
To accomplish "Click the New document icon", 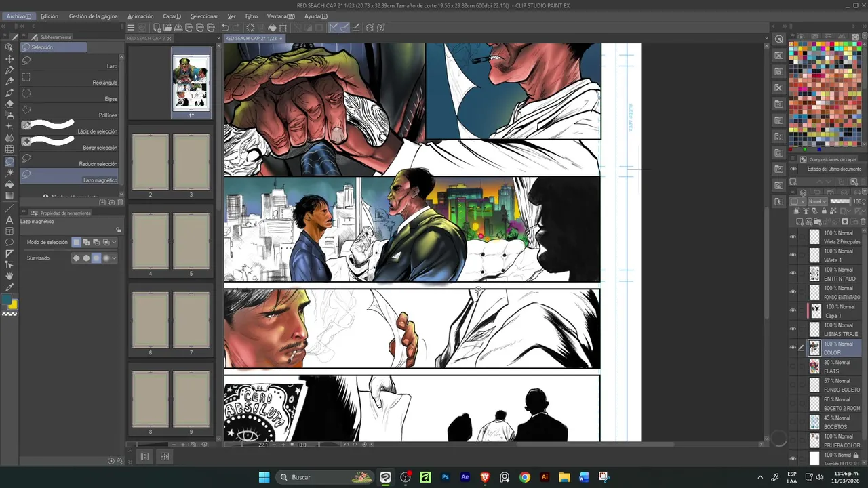I will click(x=157, y=28).
